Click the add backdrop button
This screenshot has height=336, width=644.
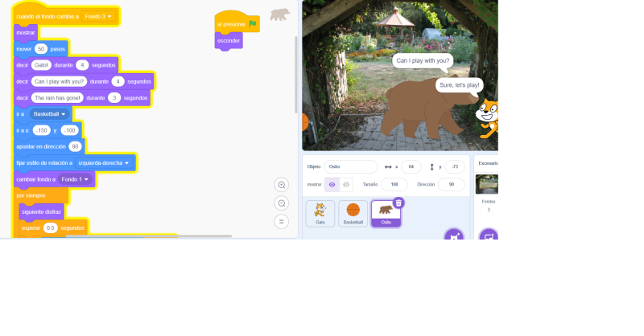489,237
